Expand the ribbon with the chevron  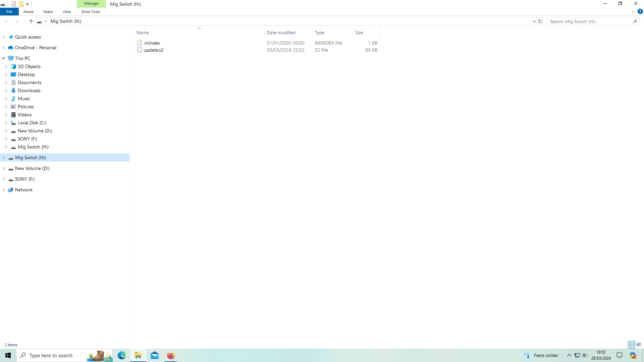pos(633,11)
